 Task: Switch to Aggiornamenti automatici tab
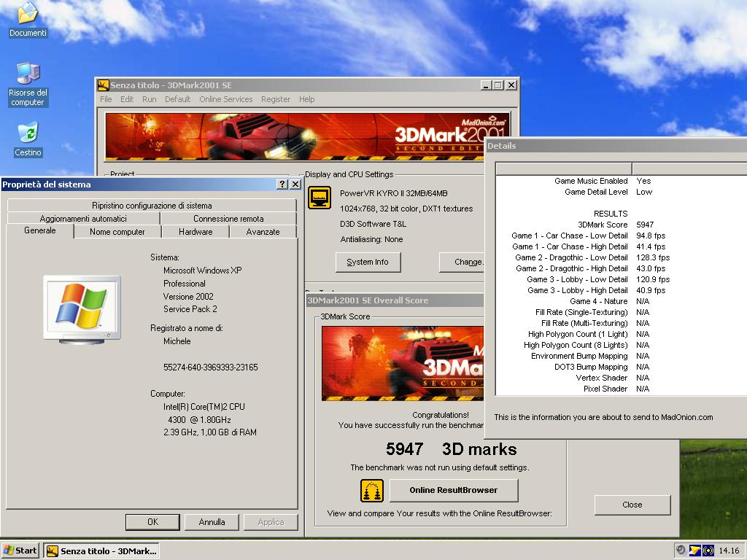(x=83, y=219)
